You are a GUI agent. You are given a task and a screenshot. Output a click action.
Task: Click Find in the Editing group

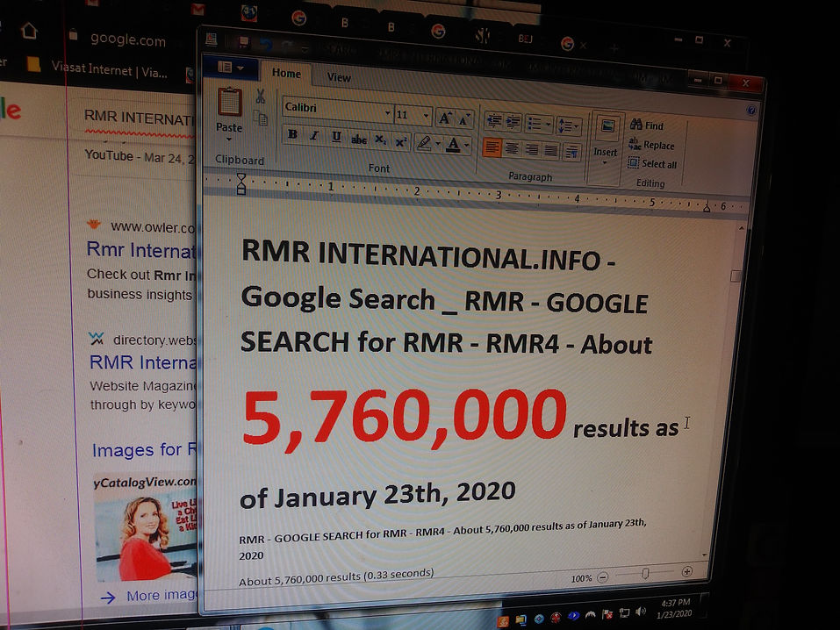pyautogui.click(x=647, y=125)
